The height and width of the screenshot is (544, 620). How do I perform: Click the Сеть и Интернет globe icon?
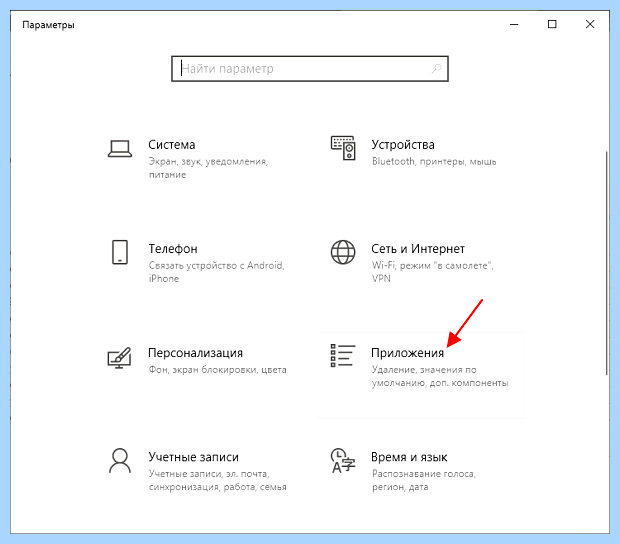343,252
